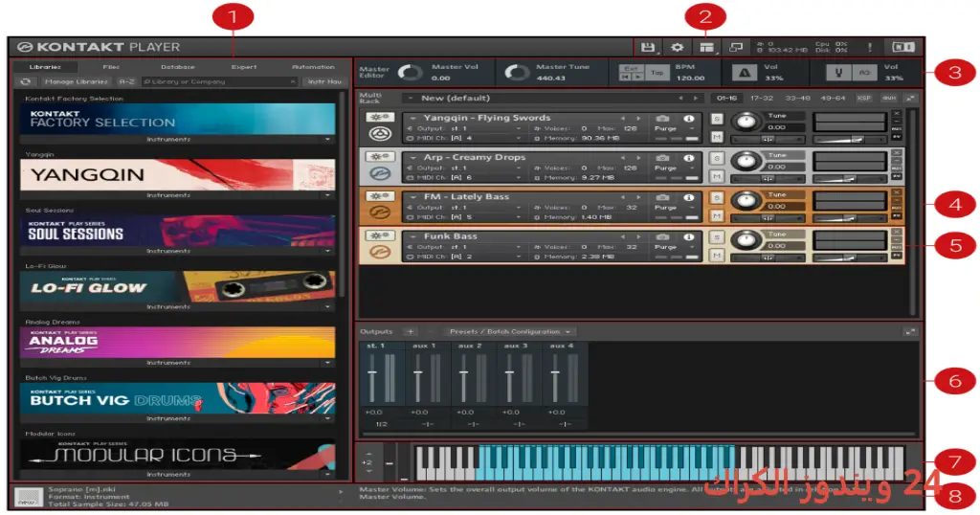980x515 pixels.
Task: Add an output channel with the plus icon
Action: (x=410, y=332)
